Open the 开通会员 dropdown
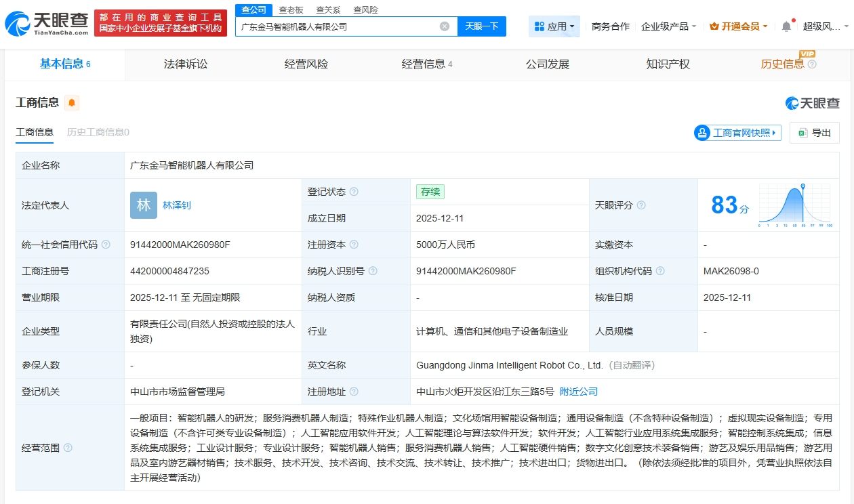Screen dimensions: 854x504 738,26
